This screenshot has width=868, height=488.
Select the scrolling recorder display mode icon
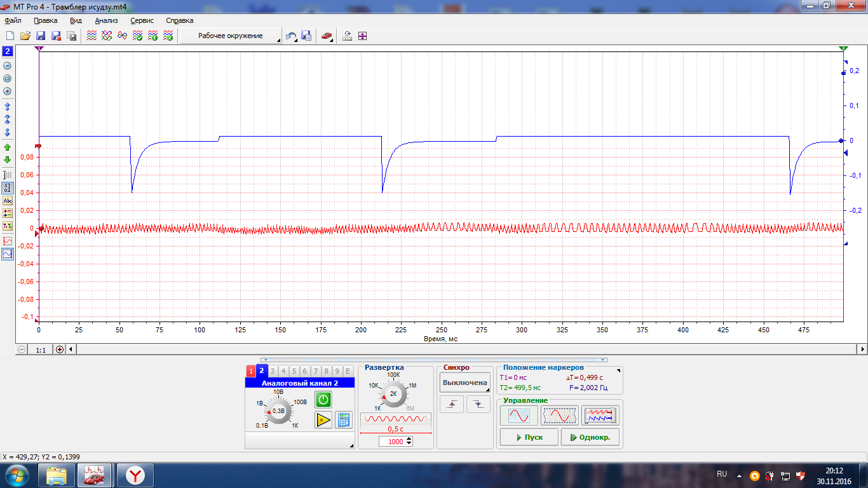[600, 416]
